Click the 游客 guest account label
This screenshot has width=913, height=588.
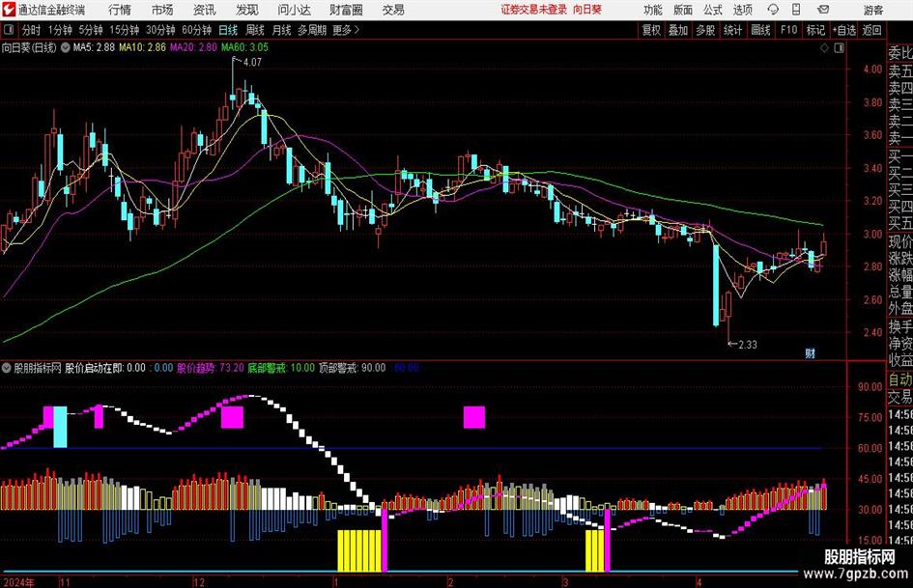[x=873, y=10]
